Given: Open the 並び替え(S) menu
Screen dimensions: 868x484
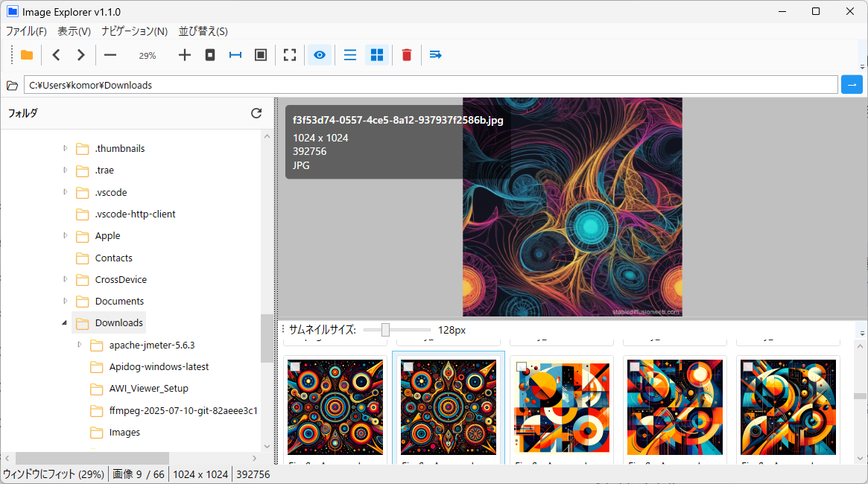Looking at the screenshot, I should point(203,31).
